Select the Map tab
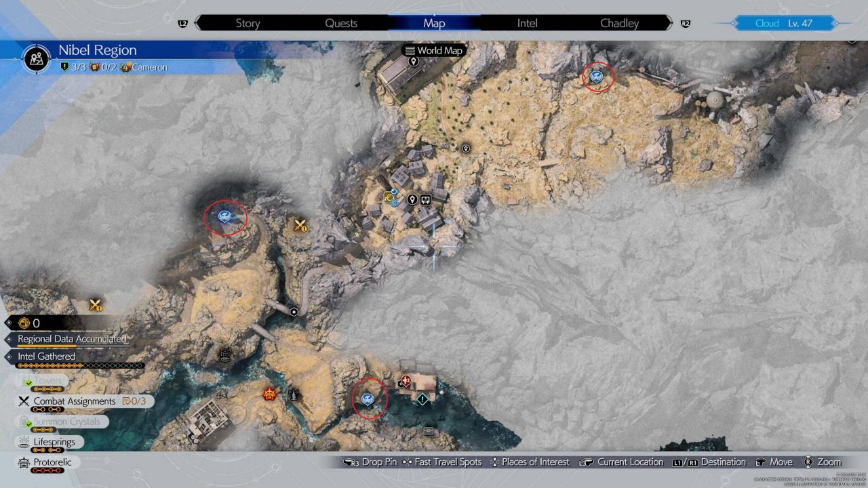The height and width of the screenshot is (488, 868). point(434,23)
